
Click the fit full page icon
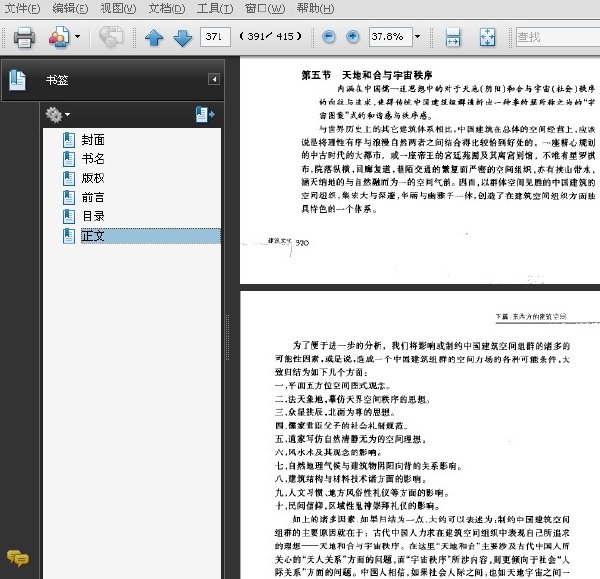pos(488,37)
